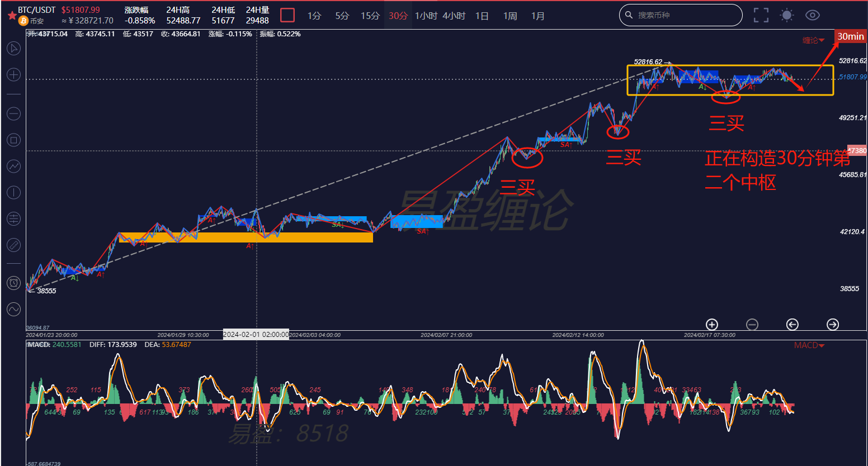Image resolution: width=868 pixels, height=466 pixels.
Task: Click the $51807.99 current price
Action: point(81,10)
